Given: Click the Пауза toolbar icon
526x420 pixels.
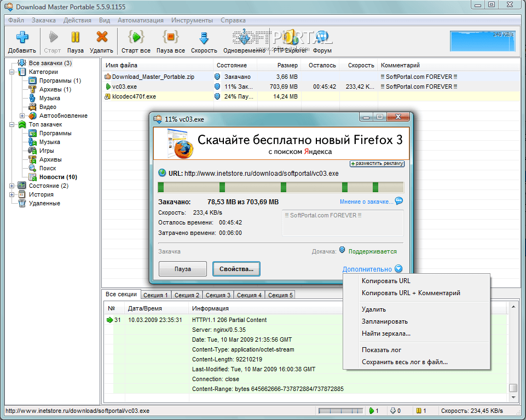Looking at the screenshot, I should point(76,37).
